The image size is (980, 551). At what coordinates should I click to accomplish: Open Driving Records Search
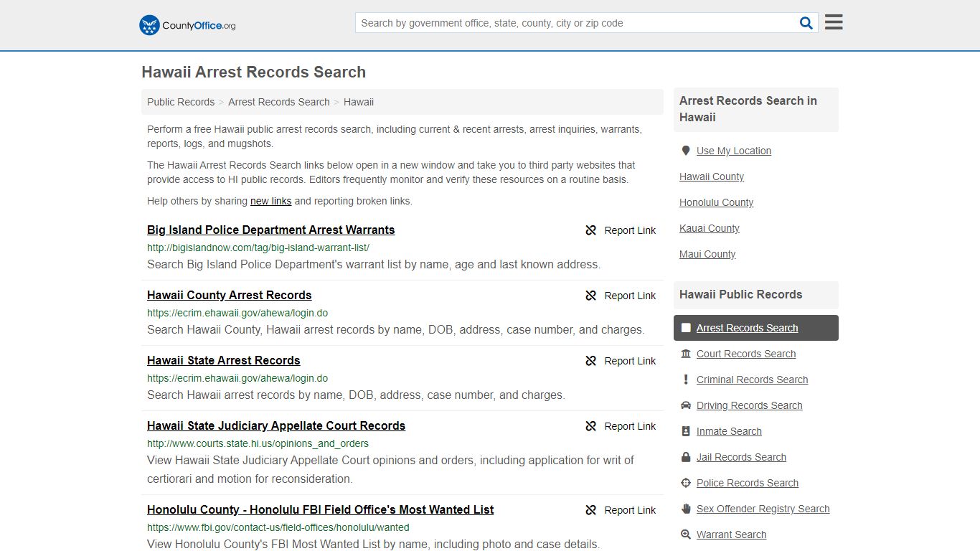tap(749, 405)
